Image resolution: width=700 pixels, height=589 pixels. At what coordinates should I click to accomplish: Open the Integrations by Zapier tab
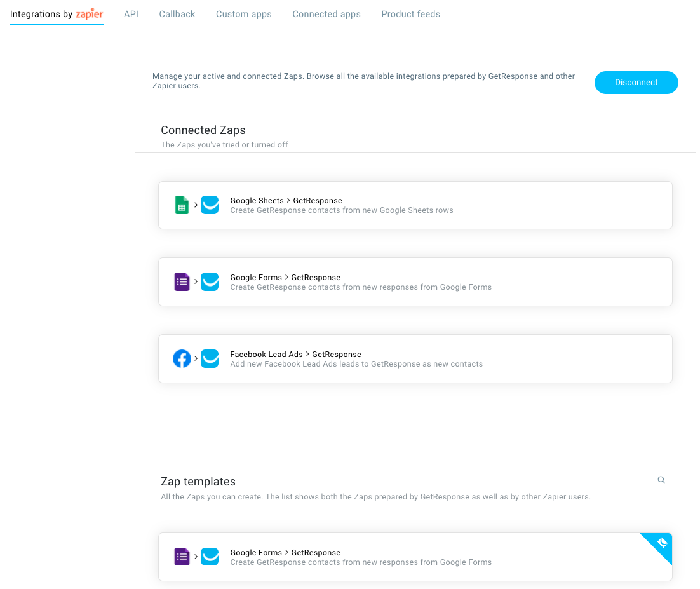click(x=57, y=14)
